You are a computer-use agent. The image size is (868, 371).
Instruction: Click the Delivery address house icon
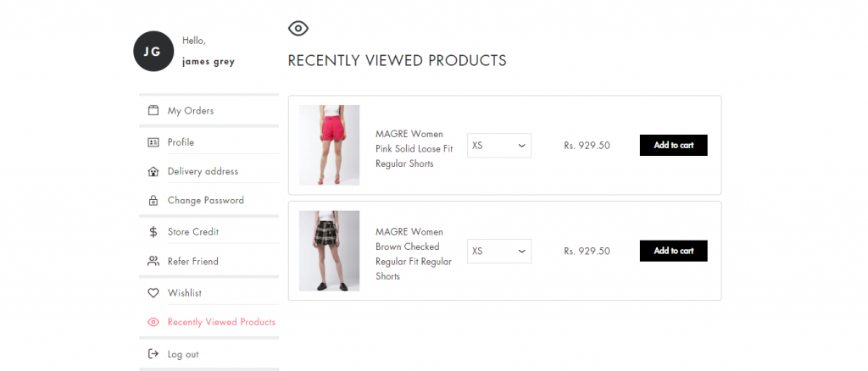153,171
